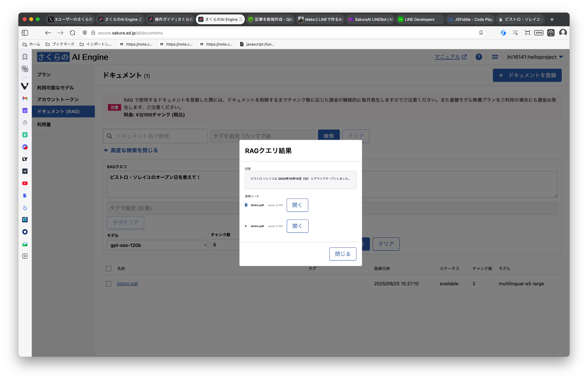This screenshot has width=588, height=381.
Task: Open the マニュアル link
Action: pos(450,57)
